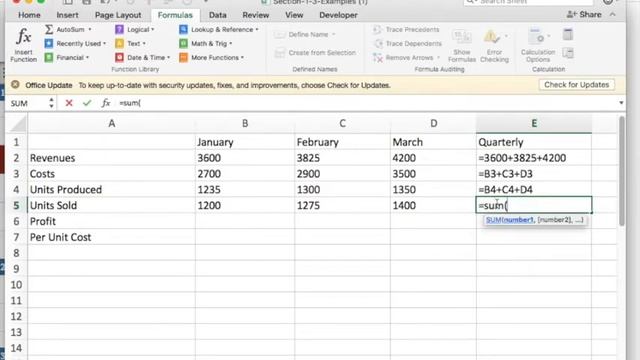Expand the Financial dropdown arrow
Screen dimensions: 640x360
tap(87, 58)
